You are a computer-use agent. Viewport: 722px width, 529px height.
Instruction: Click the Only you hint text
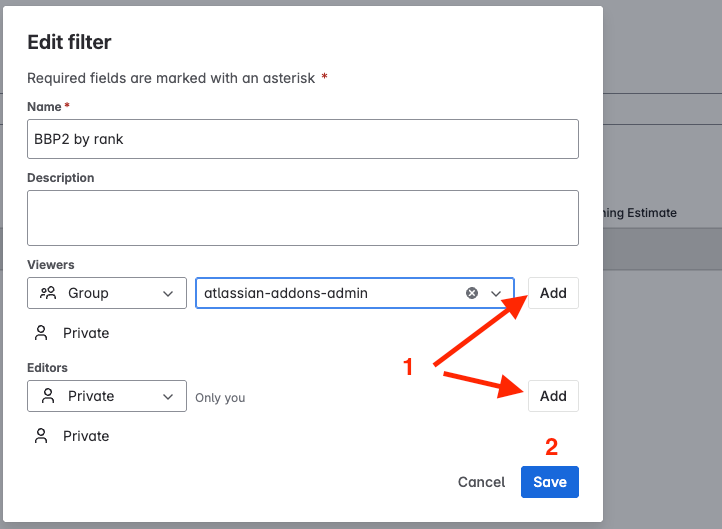coord(220,397)
